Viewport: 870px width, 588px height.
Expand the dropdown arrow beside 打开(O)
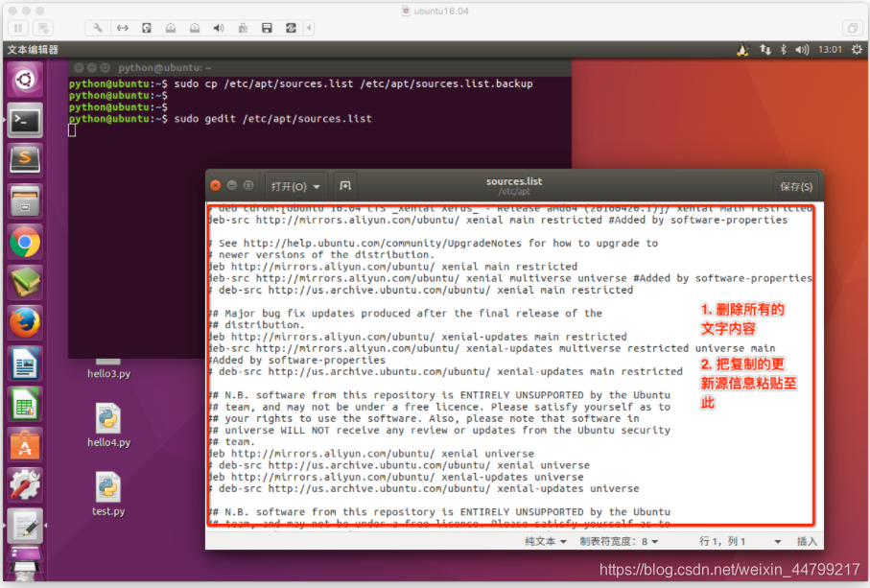point(317,187)
